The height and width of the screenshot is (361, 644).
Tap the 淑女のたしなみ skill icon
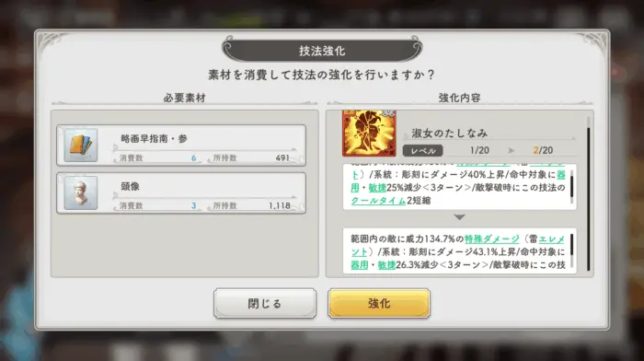[x=369, y=133]
